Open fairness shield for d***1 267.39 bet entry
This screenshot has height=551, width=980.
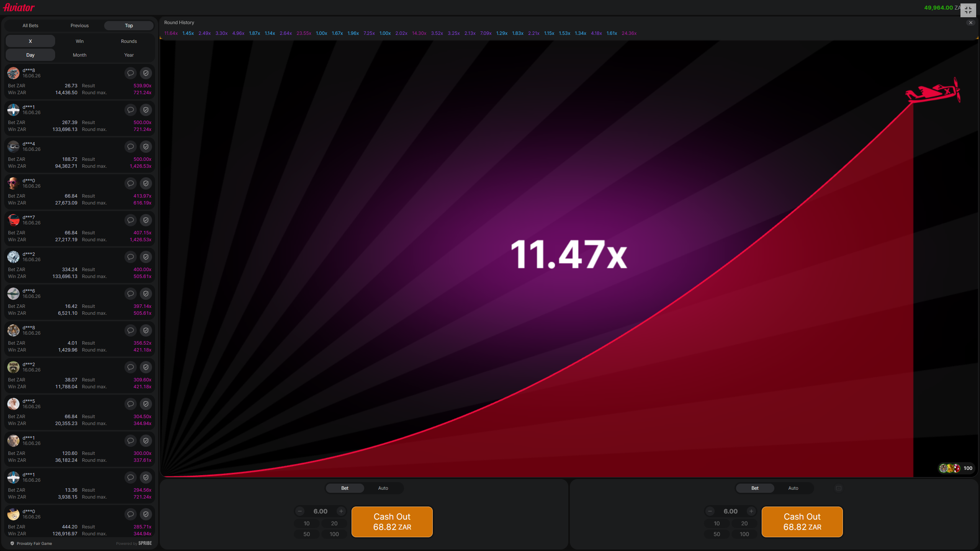(146, 110)
